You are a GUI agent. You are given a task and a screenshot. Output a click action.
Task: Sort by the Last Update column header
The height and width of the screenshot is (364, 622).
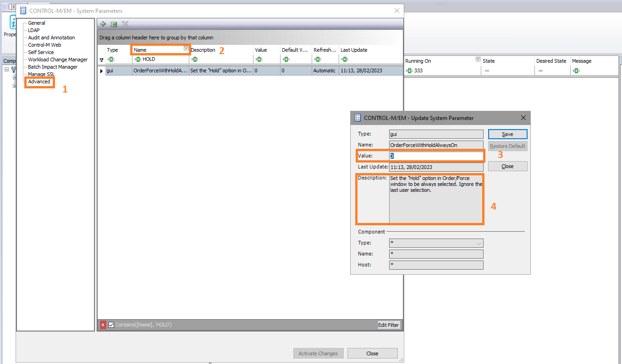tap(353, 50)
